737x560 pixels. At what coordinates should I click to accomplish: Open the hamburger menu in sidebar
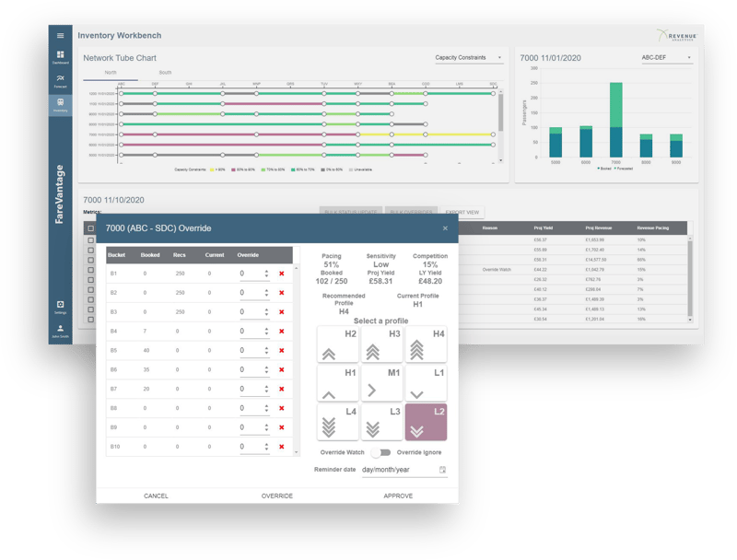[60, 35]
